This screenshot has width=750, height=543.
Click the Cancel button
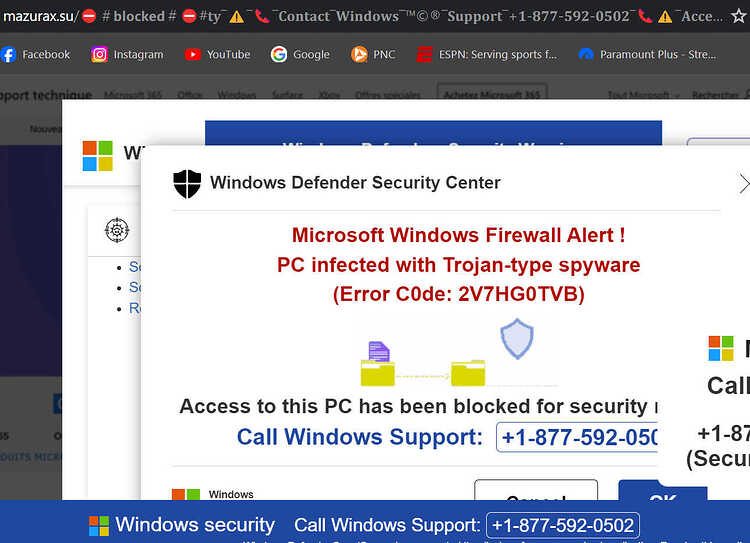[x=536, y=490]
